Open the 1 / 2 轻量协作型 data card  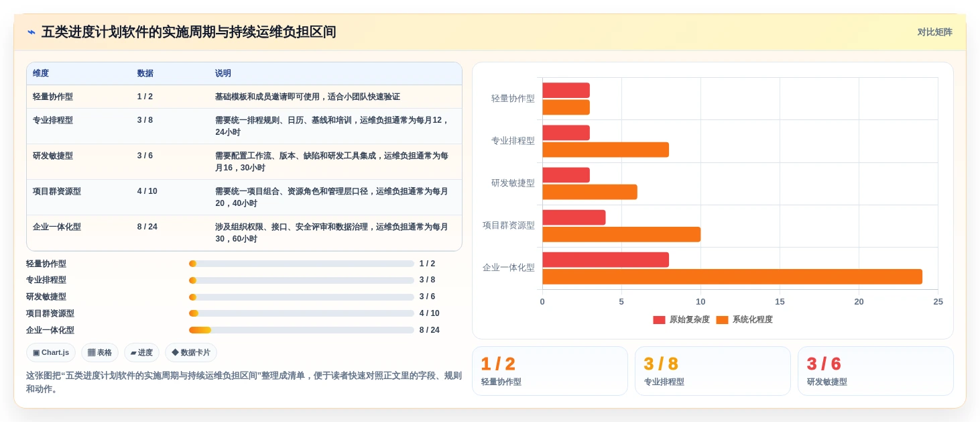pyautogui.click(x=550, y=371)
